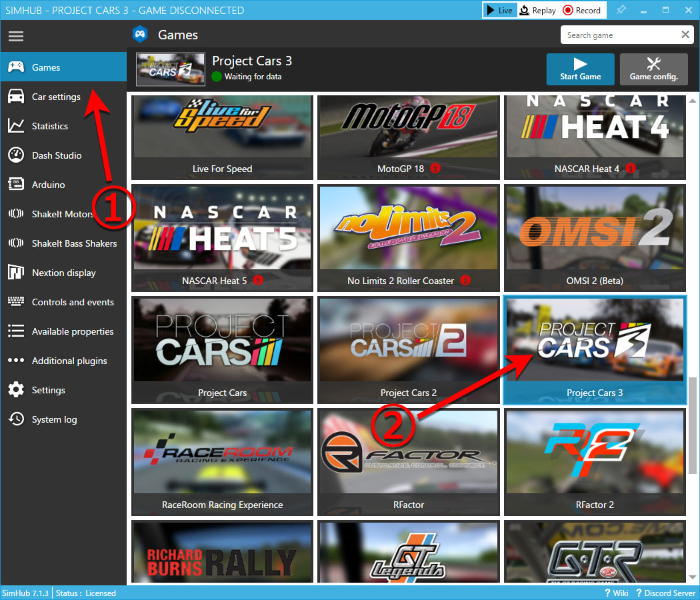Viewport: 700px width, 600px height.
Task: Choose the OMSI 2 (Beta) game tile
Action: coord(595,237)
